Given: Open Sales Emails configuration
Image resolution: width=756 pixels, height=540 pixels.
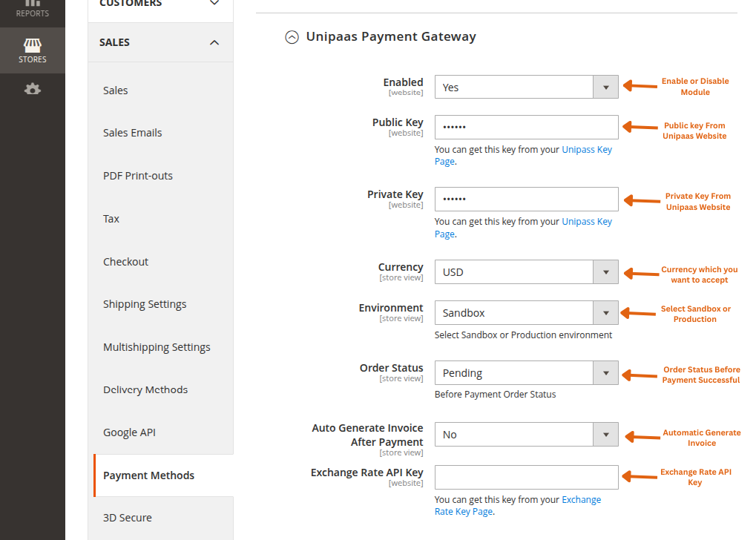Looking at the screenshot, I should coord(132,132).
